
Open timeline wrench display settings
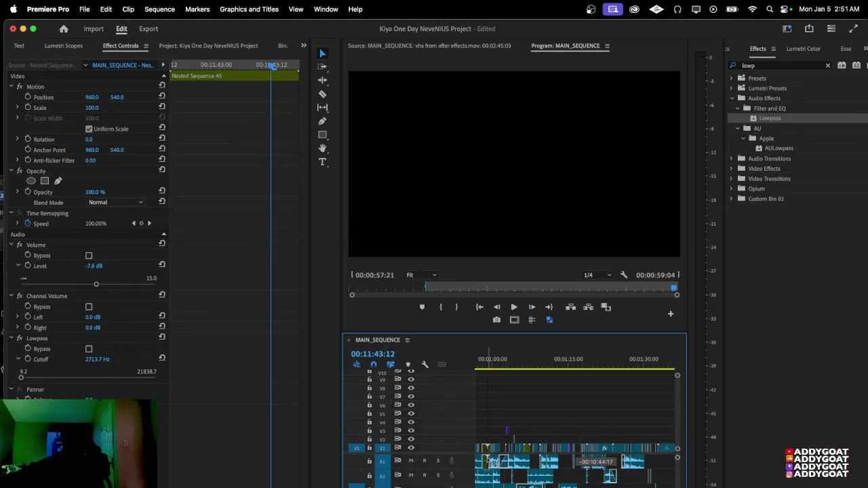pos(425,365)
